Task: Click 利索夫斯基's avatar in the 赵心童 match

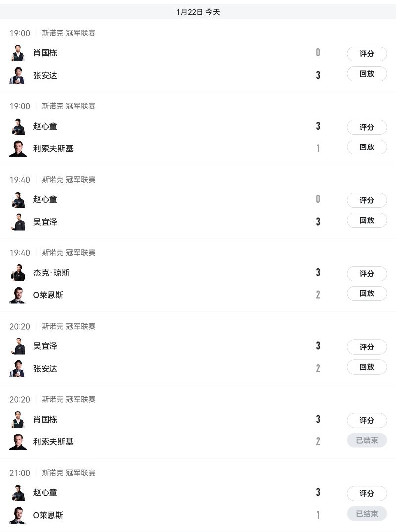Action: (x=18, y=148)
